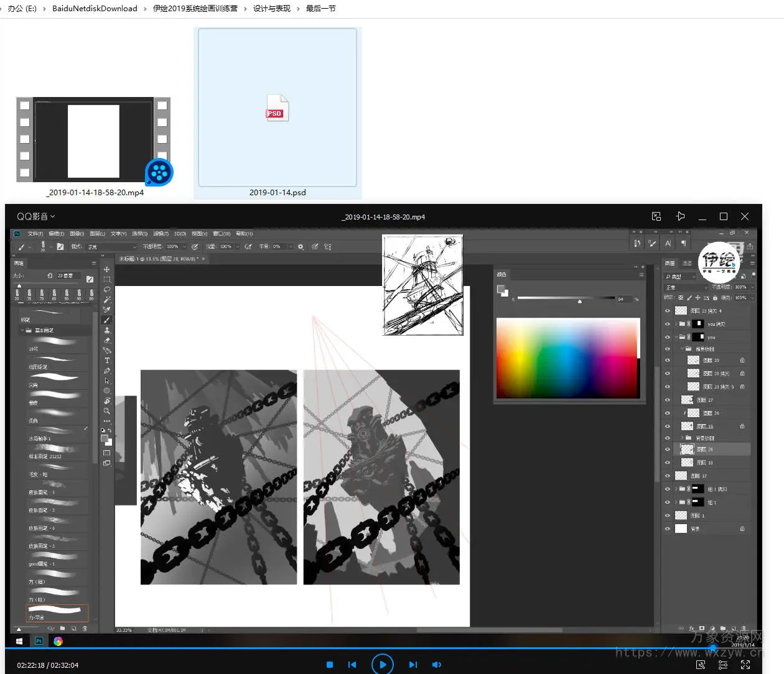
Task: Expand the "you 拷贝" layer group arrow
Action: tap(676, 324)
